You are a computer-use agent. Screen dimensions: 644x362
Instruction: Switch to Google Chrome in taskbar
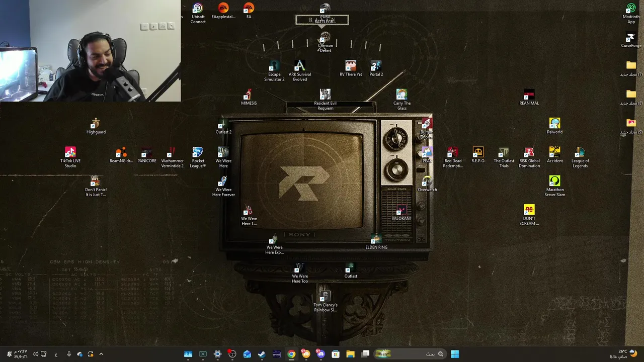coord(291,354)
